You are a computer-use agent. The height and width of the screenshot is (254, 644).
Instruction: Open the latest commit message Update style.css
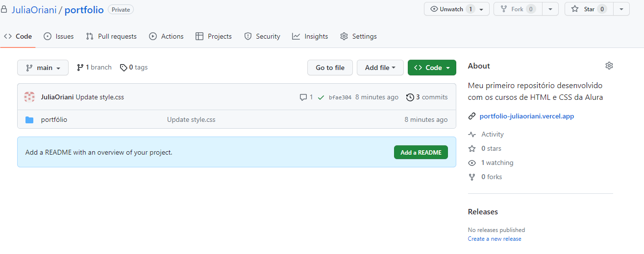pyautogui.click(x=100, y=97)
